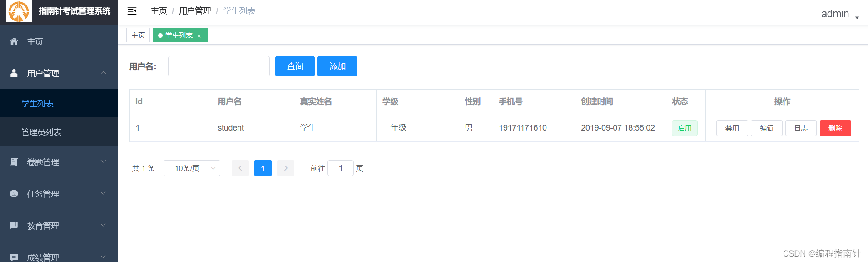This screenshot has height=262, width=868.
Task: Open the admin user dropdown
Action: coord(839,14)
